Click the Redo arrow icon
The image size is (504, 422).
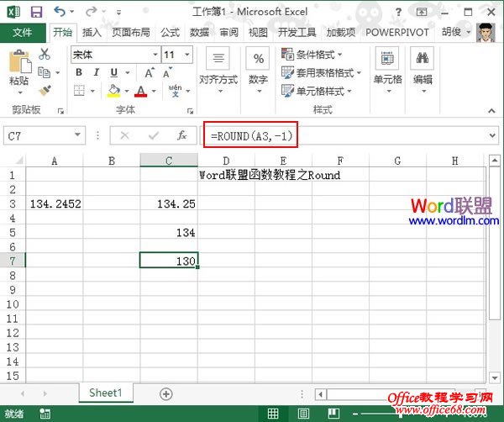[x=92, y=12]
